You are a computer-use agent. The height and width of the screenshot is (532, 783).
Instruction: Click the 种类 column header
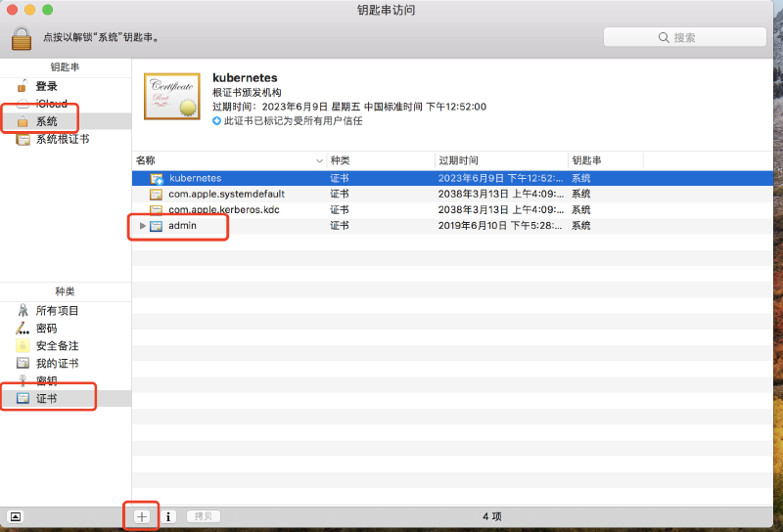point(380,159)
